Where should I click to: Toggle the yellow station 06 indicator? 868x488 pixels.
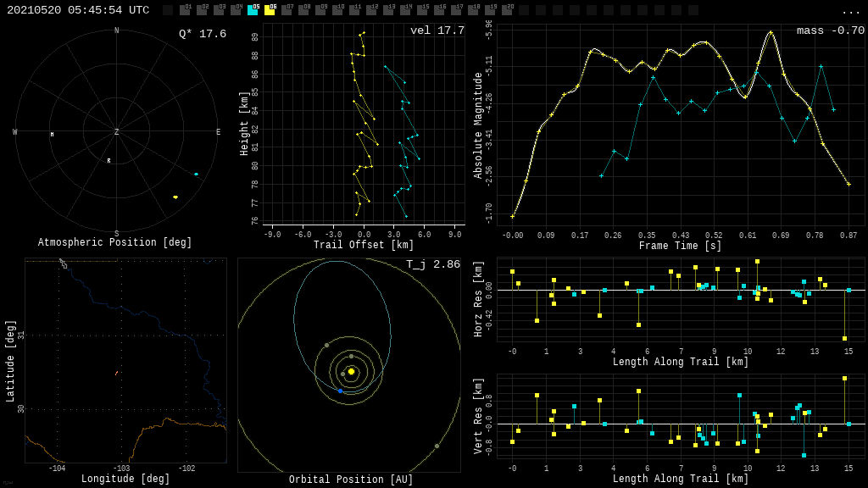point(270,10)
